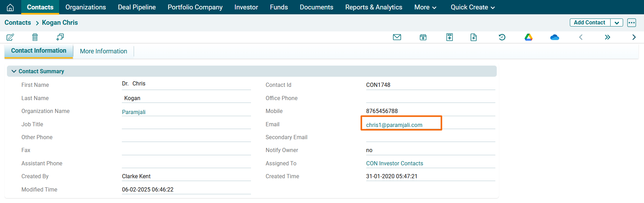Collapse the Contact Summary section
The width and height of the screenshot is (644, 203).
click(x=14, y=71)
